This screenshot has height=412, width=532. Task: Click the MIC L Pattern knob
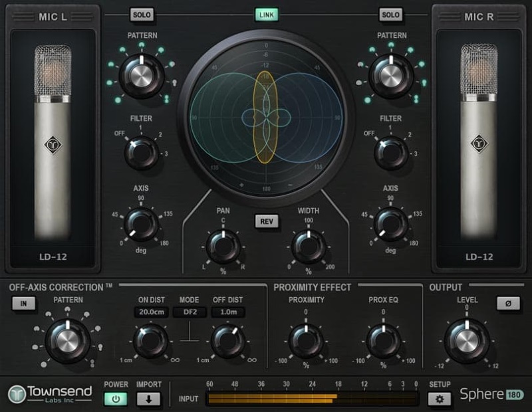click(x=142, y=76)
